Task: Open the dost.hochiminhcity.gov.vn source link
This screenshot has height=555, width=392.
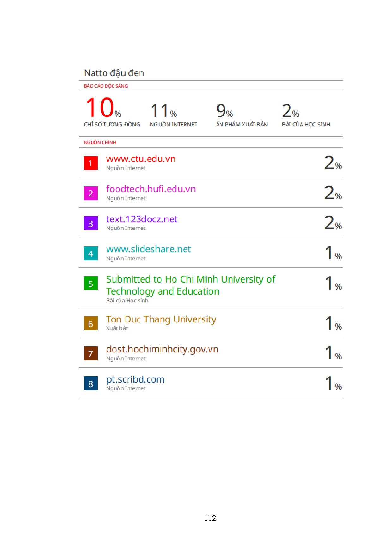Action: click(162, 349)
